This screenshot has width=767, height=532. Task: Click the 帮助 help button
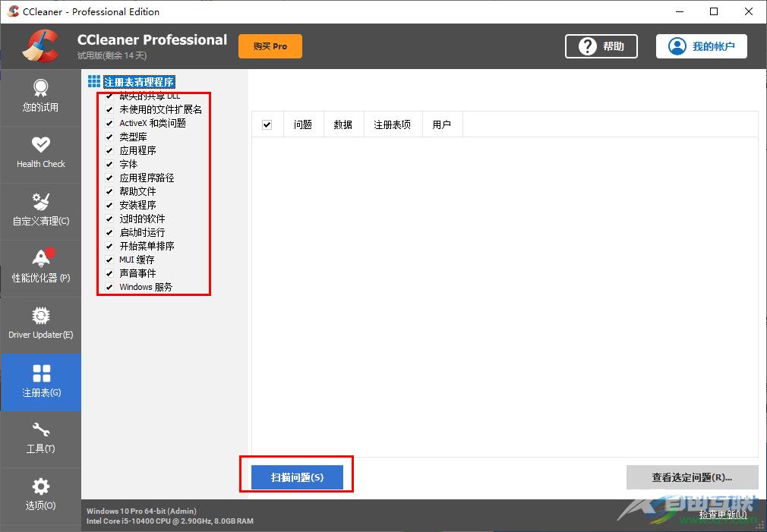click(601, 46)
